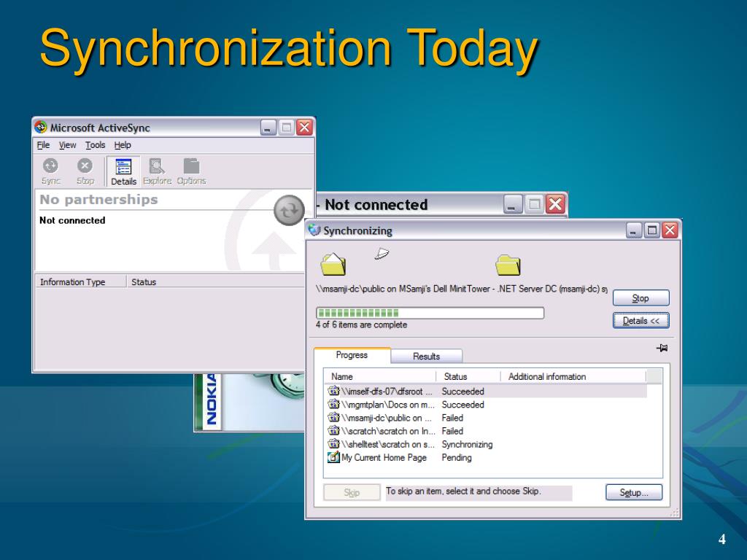This screenshot has width=747, height=560.
Task: Click the "No partnerships" heading
Action: [98, 200]
